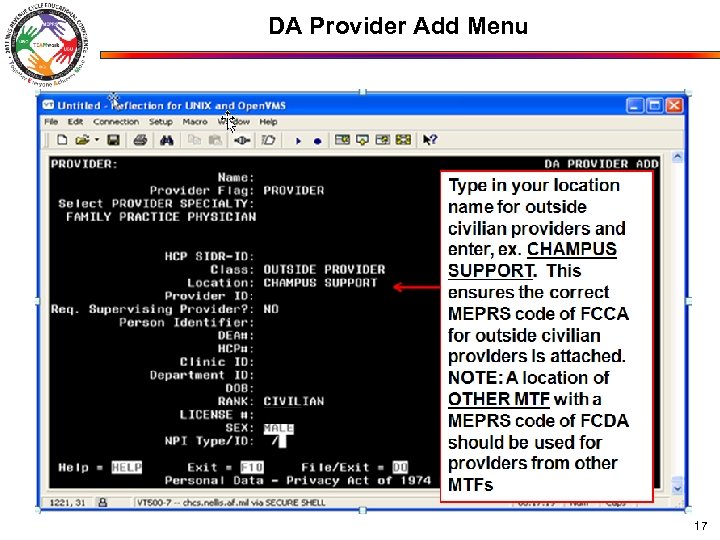The height and width of the screenshot is (540, 720).
Task: Click the scrollbar down arrow
Action: click(x=677, y=489)
